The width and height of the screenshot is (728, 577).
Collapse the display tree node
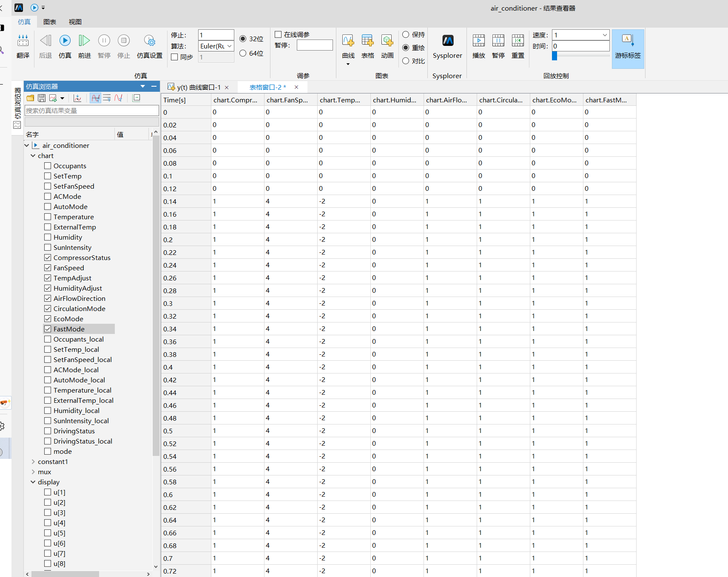pos(33,482)
